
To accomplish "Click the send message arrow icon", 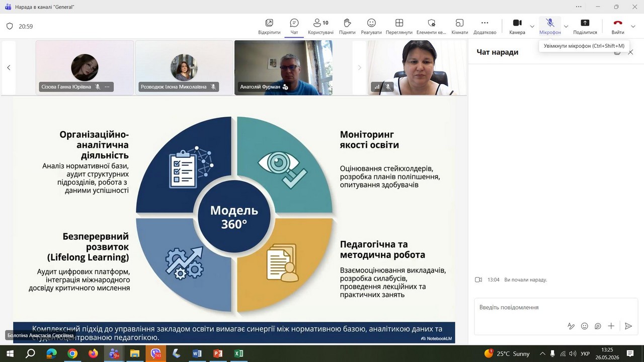I will pos(628,326).
